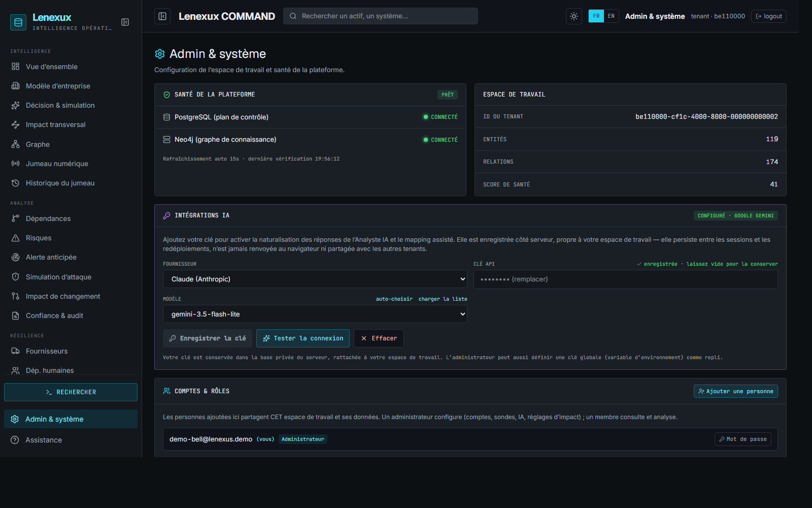Click charger la liste link
812x508 pixels.
coord(443,299)
